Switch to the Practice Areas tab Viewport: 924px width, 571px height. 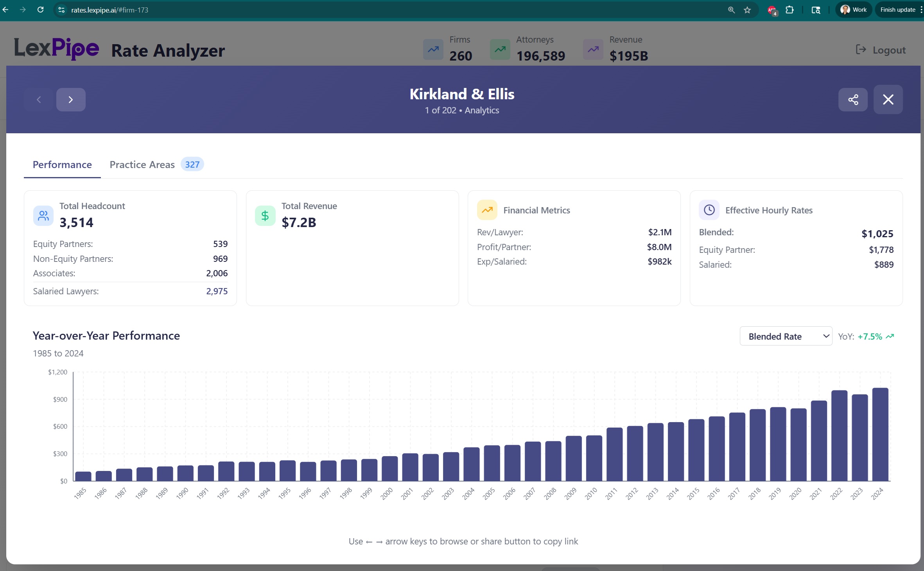[x=142, y=165]
